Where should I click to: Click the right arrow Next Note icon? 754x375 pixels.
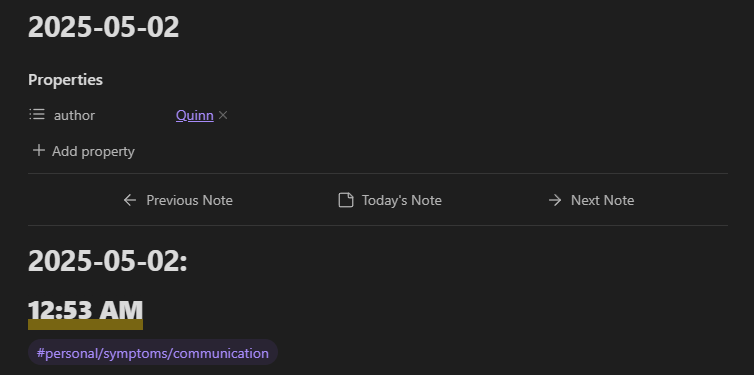[x=555, y=200]
